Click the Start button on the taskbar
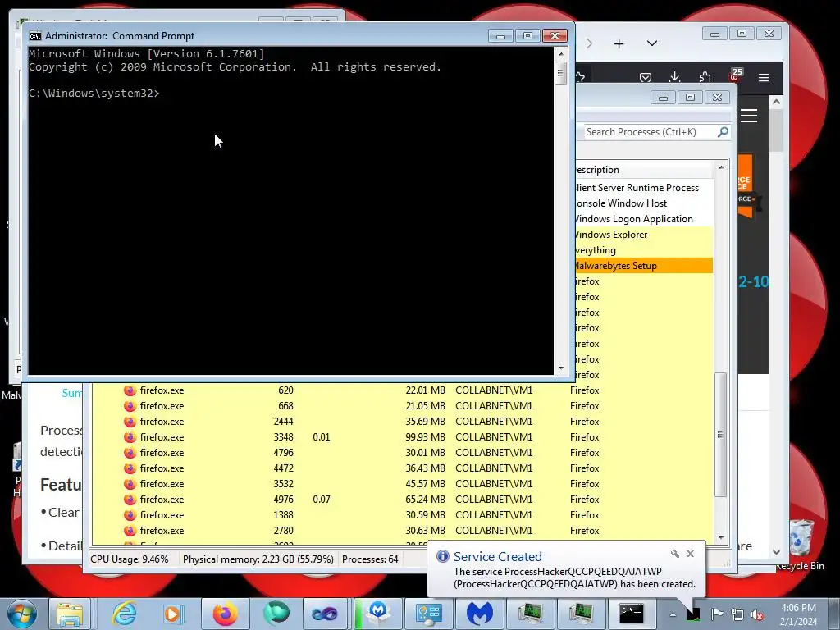 click(21, 614)
